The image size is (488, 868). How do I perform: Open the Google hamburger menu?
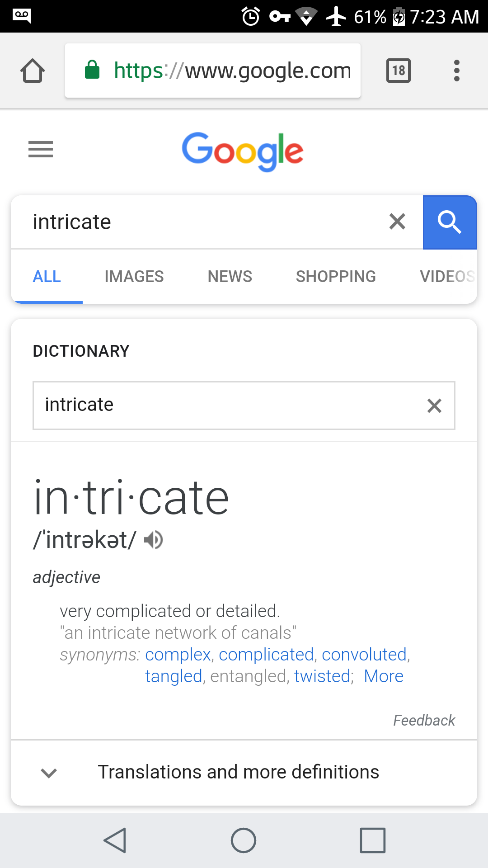click(x=41, y=149)
